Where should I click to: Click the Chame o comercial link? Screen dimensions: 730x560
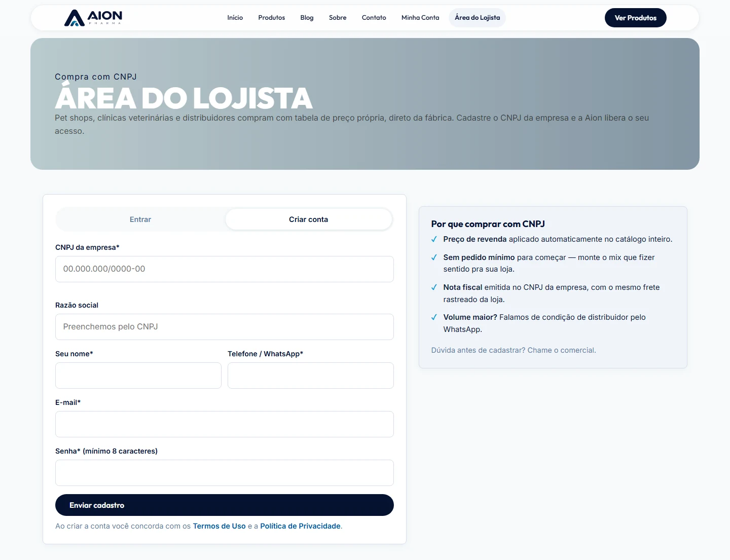562,350
